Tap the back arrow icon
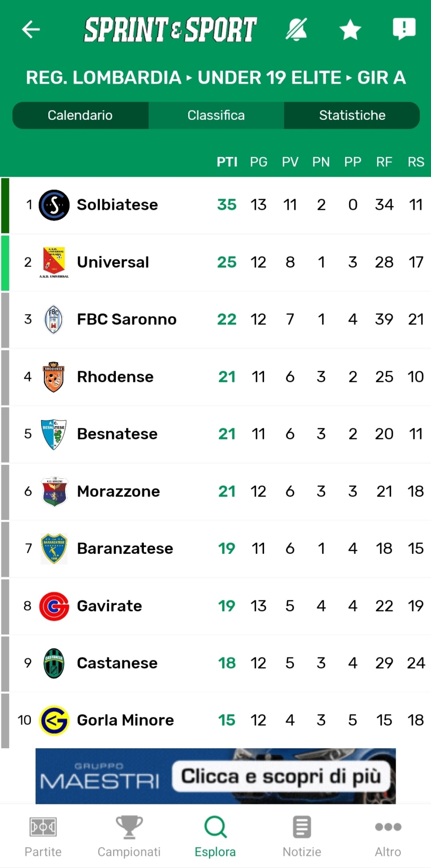431x868 pixels. (x=31, y=30)
